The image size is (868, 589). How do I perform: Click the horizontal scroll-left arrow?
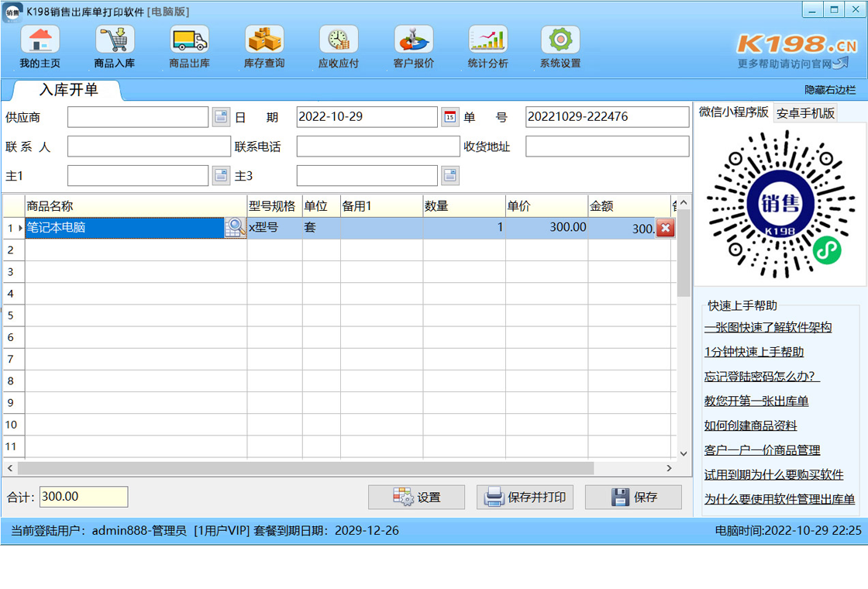click(x=10, y=468)
